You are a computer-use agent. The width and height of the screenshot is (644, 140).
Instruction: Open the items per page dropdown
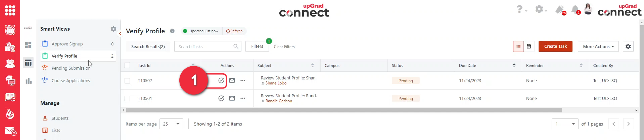click(x=171, y=124)
